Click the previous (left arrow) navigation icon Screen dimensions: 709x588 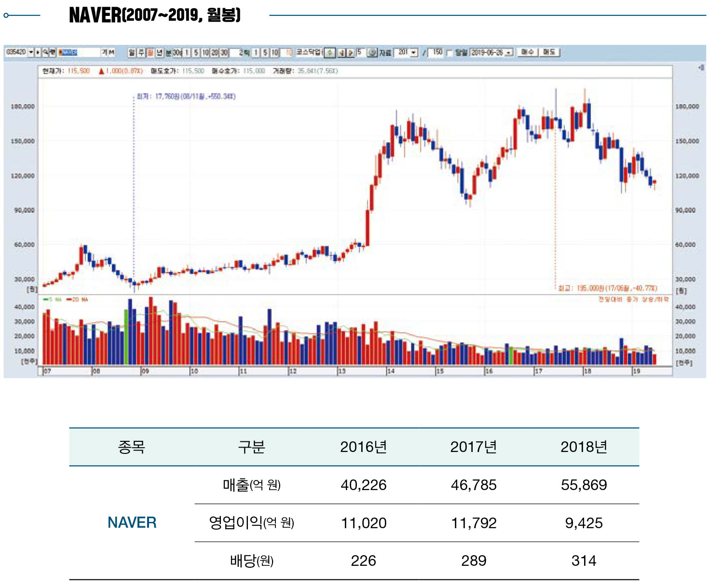coord(341,53)
